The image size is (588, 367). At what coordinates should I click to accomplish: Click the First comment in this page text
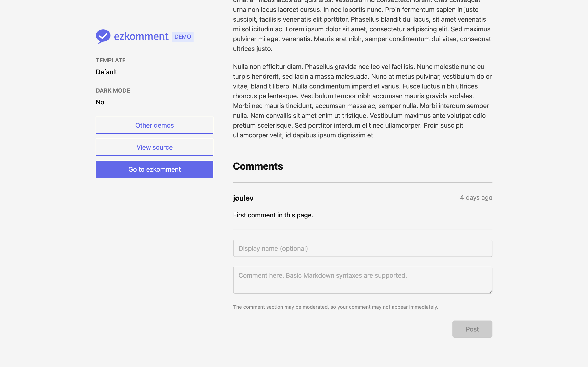[273, 215]
